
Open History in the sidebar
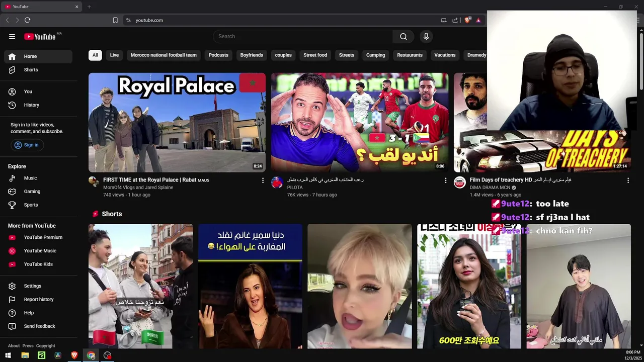tap(38, 105)
